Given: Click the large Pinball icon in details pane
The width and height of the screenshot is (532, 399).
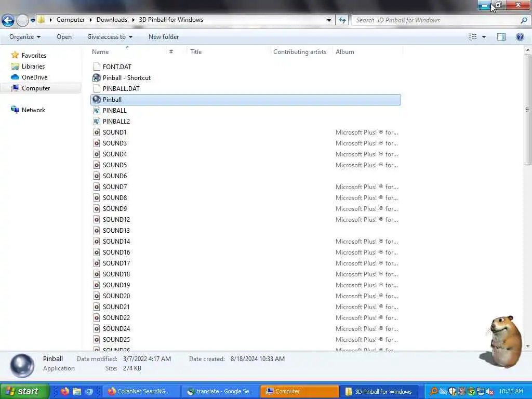Looking at the screenshot, I should (x=22, y=365).
